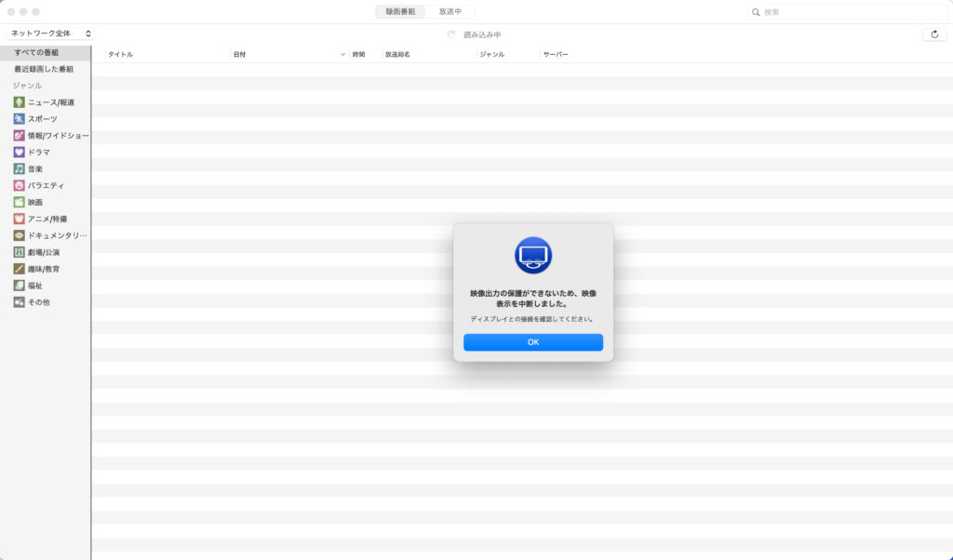Select the スポーツ genre icon
Viewport: 953px width, 560px height.
(19, 119)
